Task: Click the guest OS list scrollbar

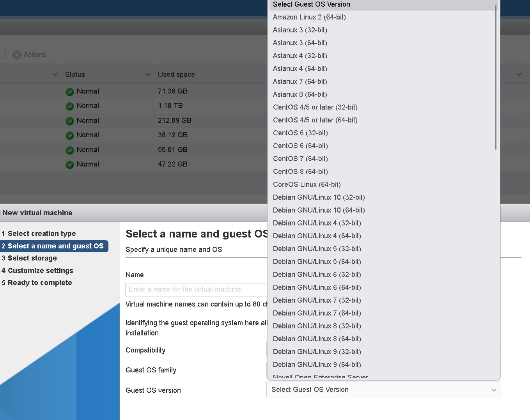Action: point(496,77)
